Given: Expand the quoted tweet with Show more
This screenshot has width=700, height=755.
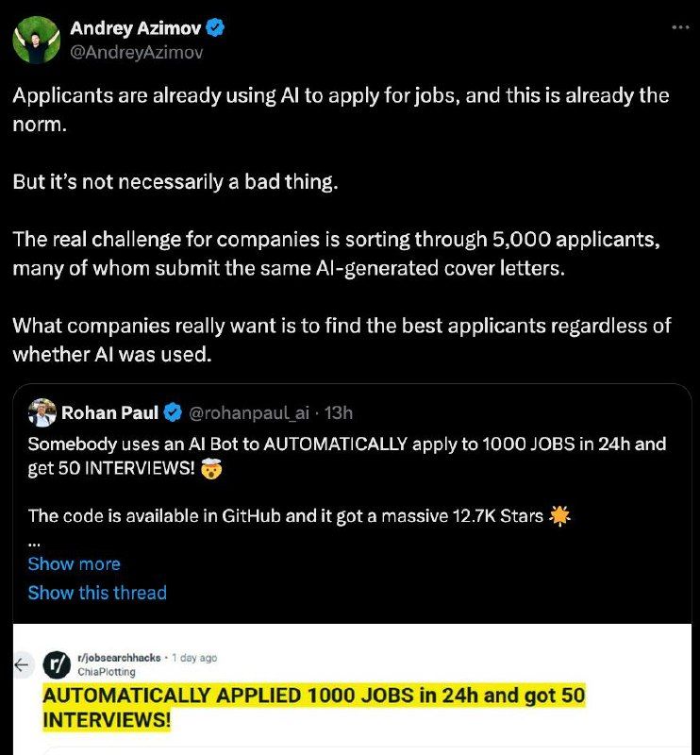Looking at the screenshot, I should [x=75, y=563].
